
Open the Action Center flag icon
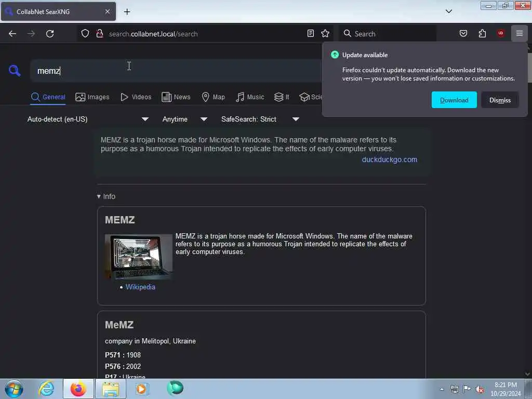(x=467, y=389)
